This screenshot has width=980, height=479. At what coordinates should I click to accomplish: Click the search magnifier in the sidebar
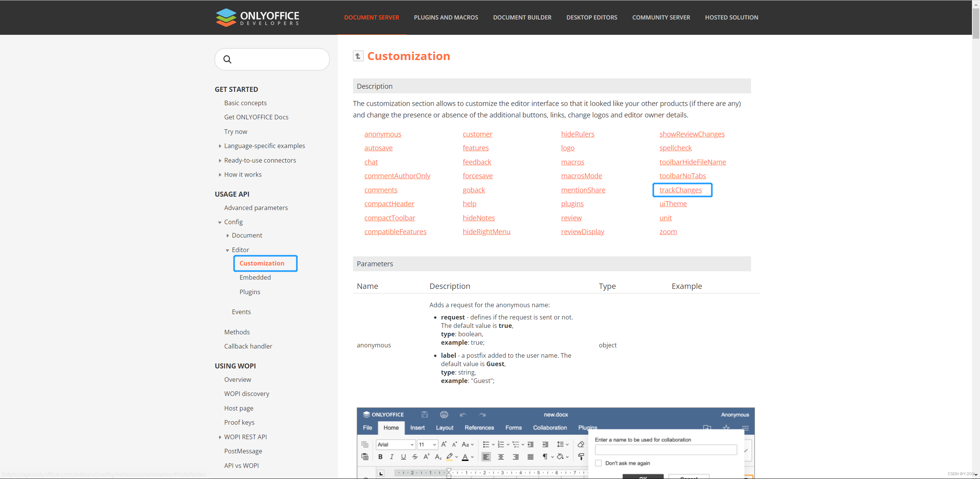pyautogui.click(x=227, y=59)
